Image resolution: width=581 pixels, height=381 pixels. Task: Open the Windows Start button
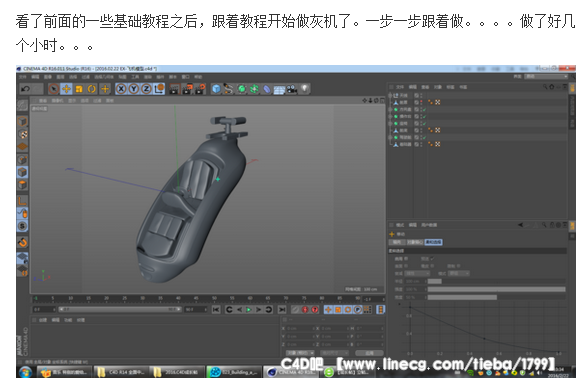pyautogui.click(x=26, y=372)
